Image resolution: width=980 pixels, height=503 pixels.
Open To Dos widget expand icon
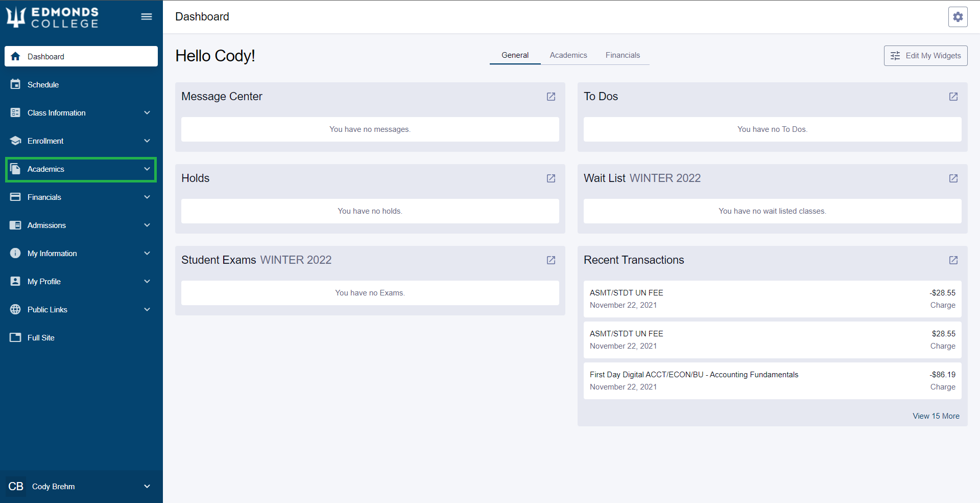point(953,97)
